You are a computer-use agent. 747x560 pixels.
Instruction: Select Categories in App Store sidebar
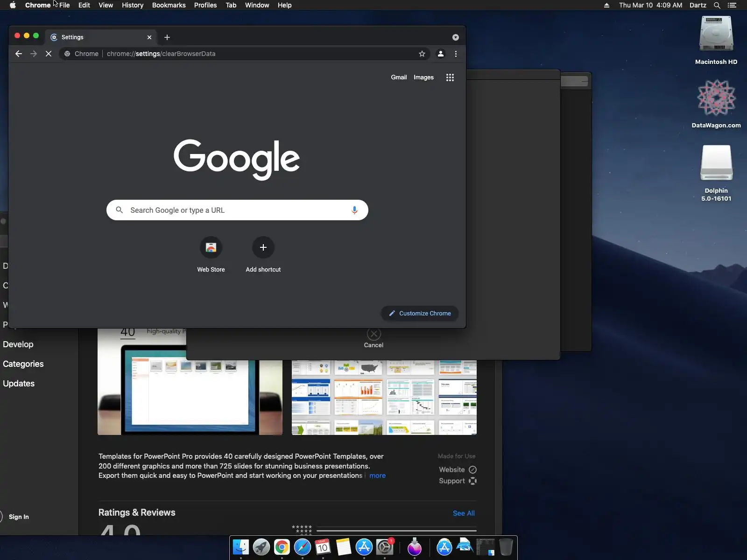coord(23,364)
